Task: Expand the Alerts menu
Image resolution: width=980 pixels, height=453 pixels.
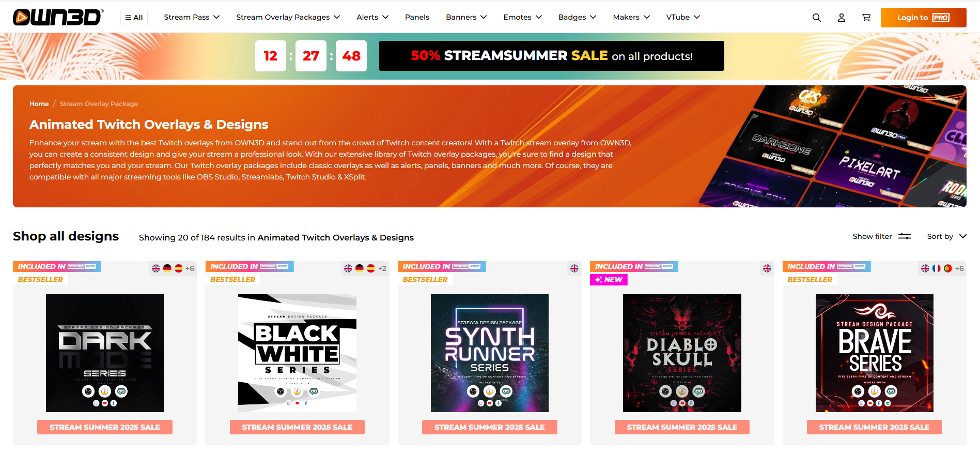Action: coord(372,17)
